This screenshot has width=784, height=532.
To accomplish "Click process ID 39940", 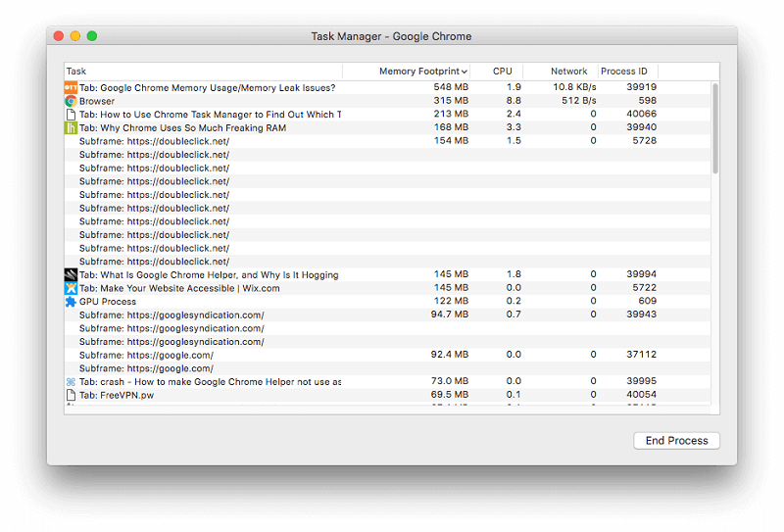I will [642, 127].
